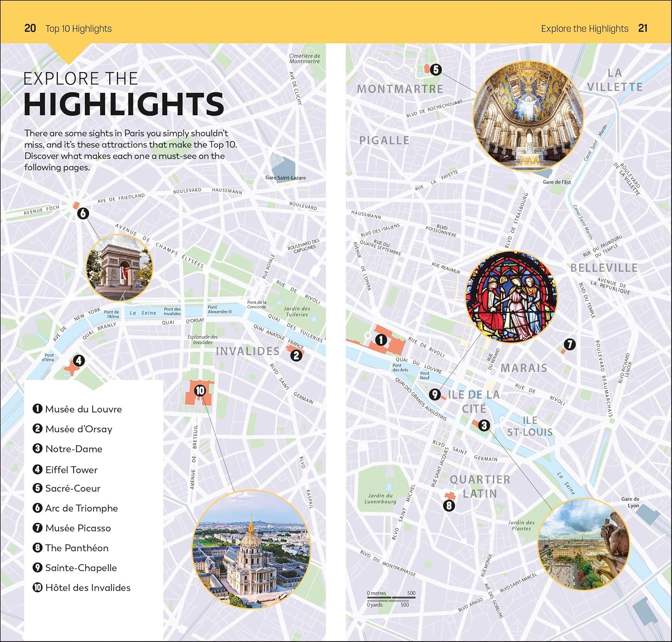Open the Sacré-Coeur interior mosaic photo
The image size is (672, 642).
coord(529,115)
